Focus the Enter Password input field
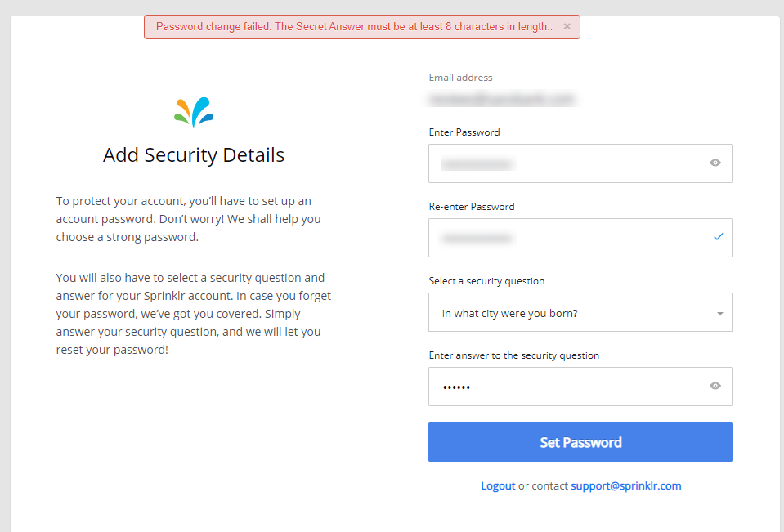 pyautogui.click(x=580, y=163)
